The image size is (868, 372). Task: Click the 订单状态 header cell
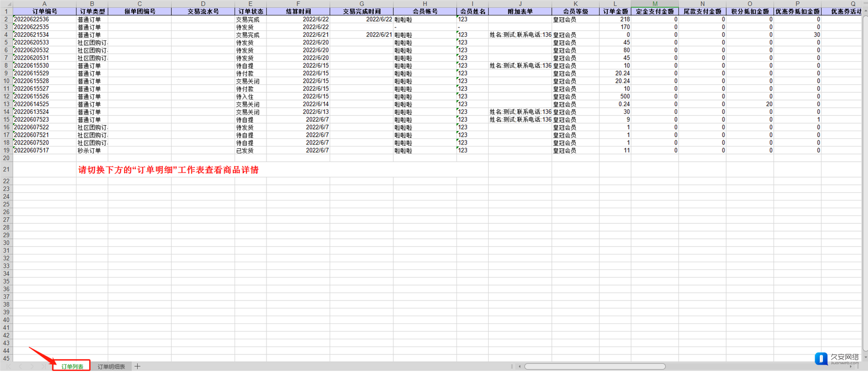tap(251, 11)
